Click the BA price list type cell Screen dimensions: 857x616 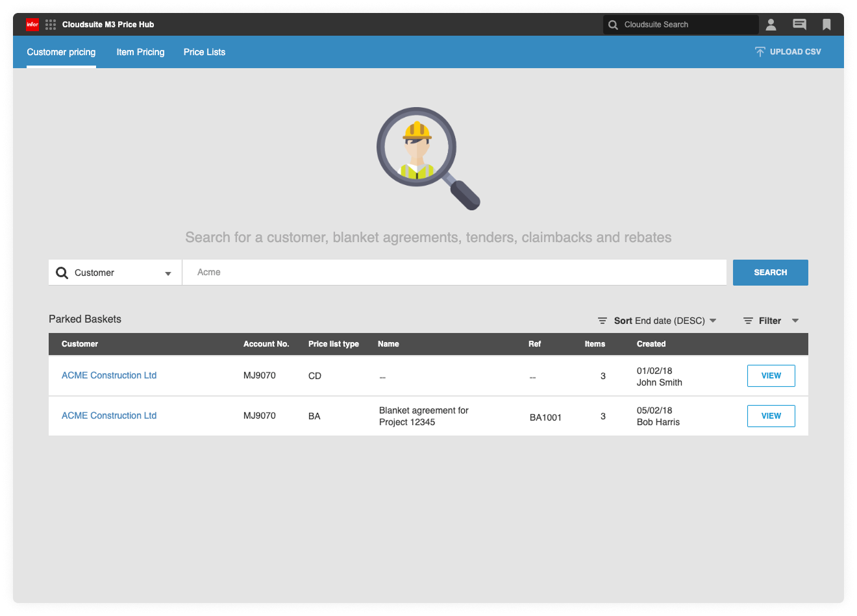(314, 416)
